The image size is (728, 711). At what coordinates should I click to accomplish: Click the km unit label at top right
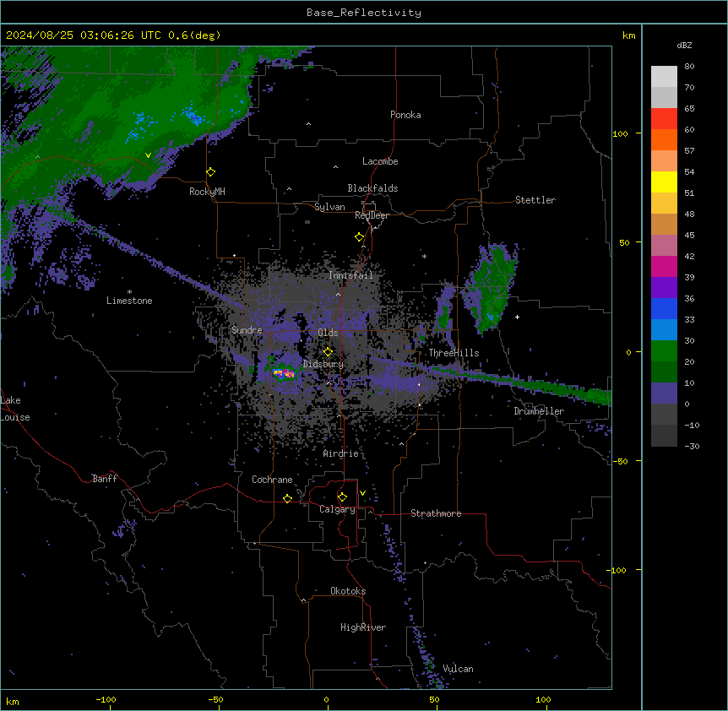[x=628, y=35]
